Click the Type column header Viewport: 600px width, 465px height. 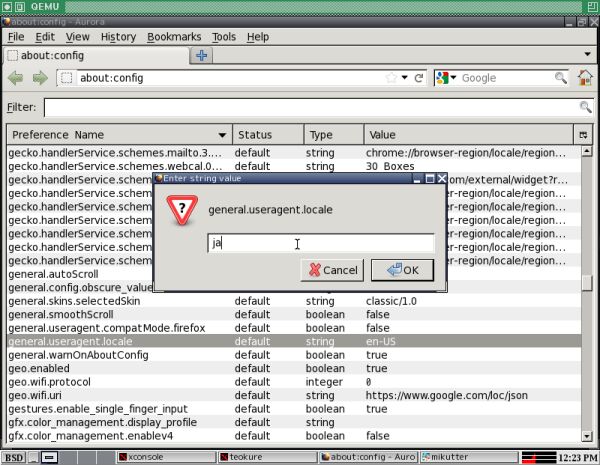coord(334,135)
